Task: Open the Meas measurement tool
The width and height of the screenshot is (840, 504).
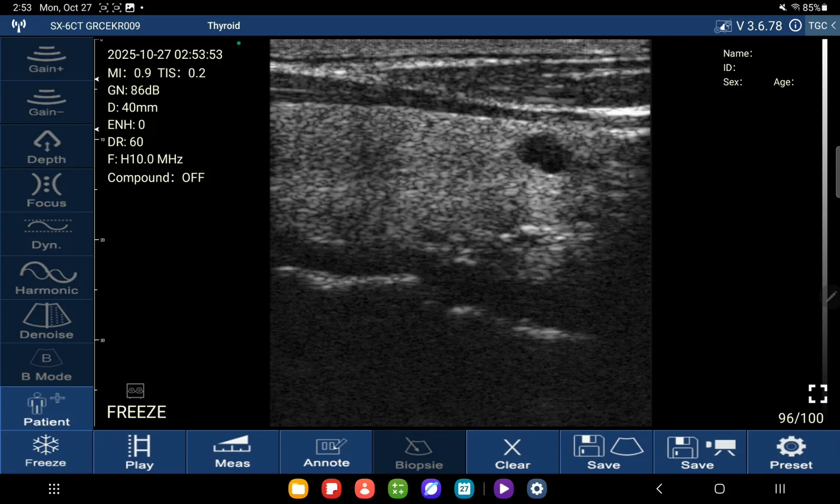Action: (233, 452)
